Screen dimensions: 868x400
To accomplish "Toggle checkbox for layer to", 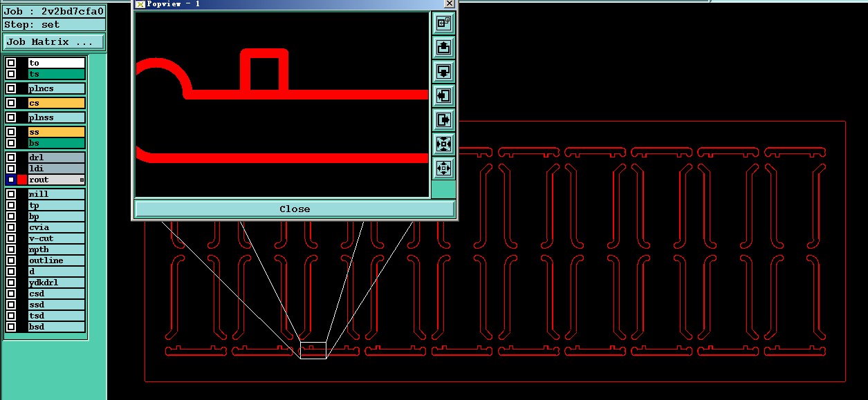I will pos(11,63).
